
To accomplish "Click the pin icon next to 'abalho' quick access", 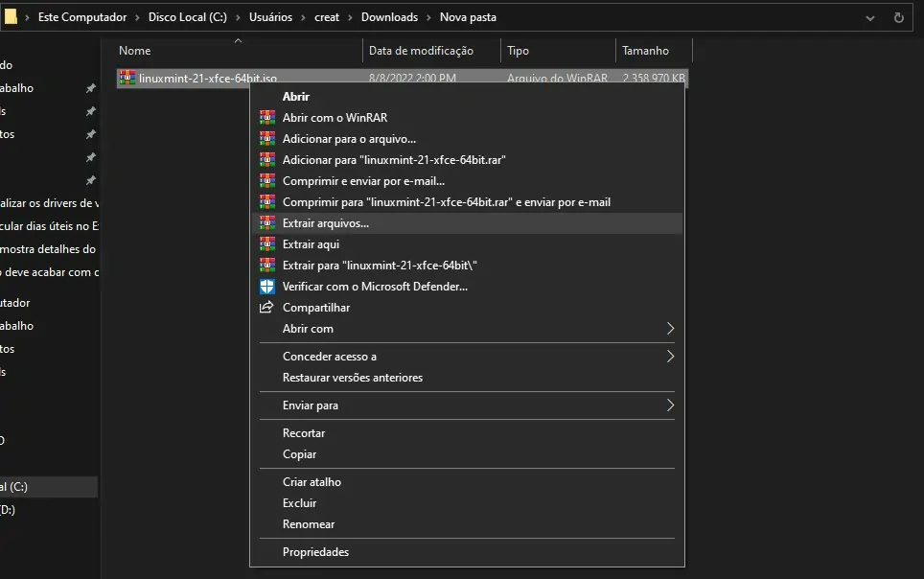I will click(x=91, y=88).
